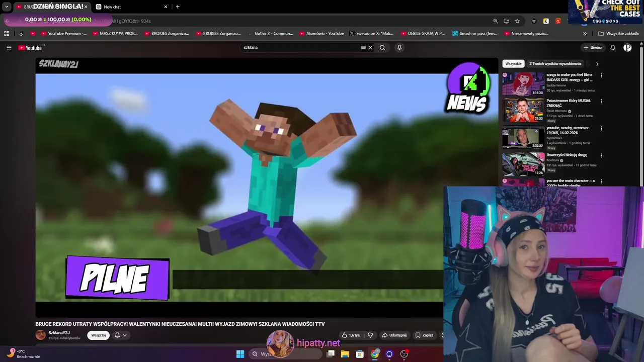Open the youtube, szachy, stream video title
Image resolution: width=644 pixels, height=362 pixels.
568,130
